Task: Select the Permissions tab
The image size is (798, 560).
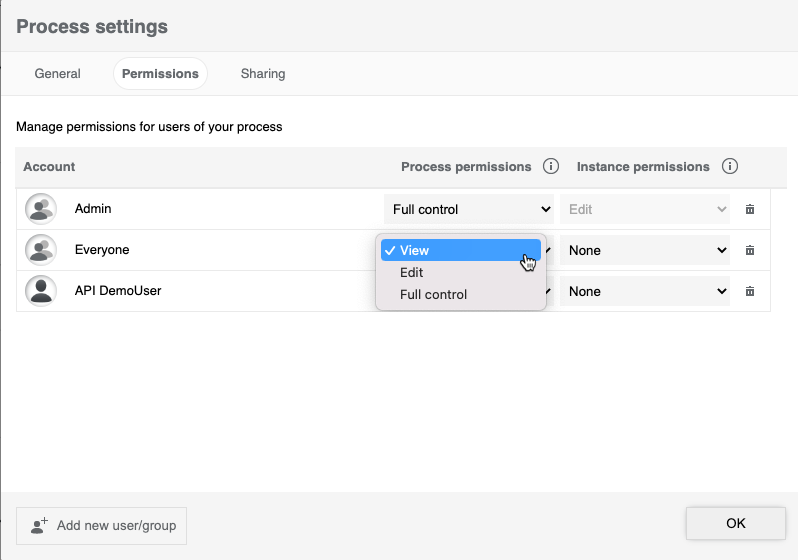Action: pyautogui.click(x=160, y=74)
